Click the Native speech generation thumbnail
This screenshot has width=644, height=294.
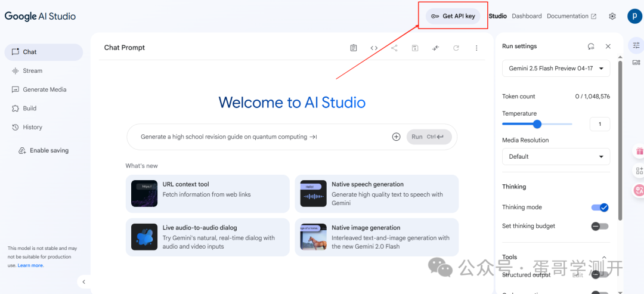click(314, 193)
